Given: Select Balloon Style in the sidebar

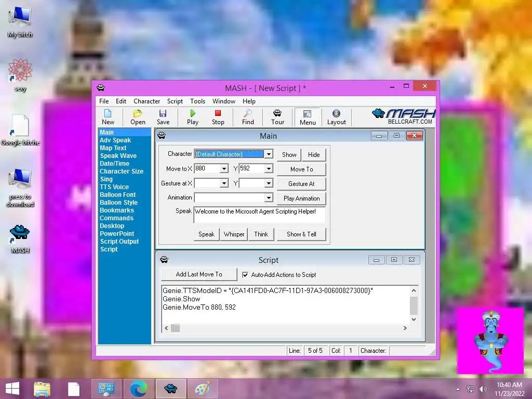Looking at the screenshot, I should tap(119, 203).
